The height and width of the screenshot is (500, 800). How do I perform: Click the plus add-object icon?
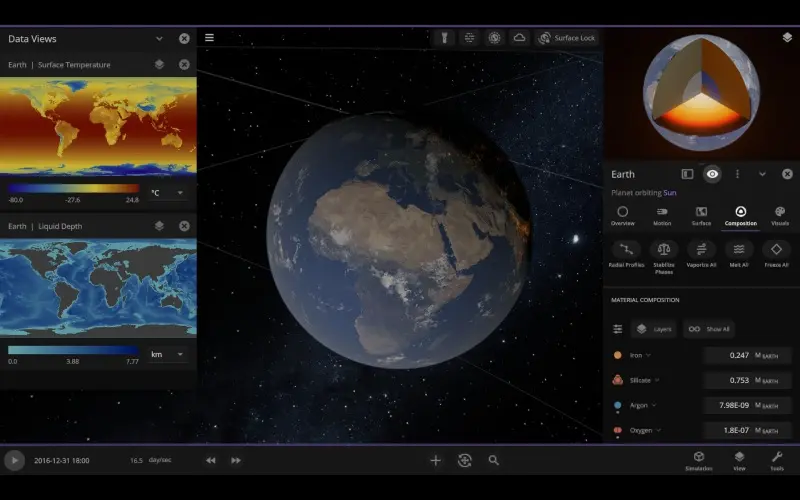coord(435,460)
